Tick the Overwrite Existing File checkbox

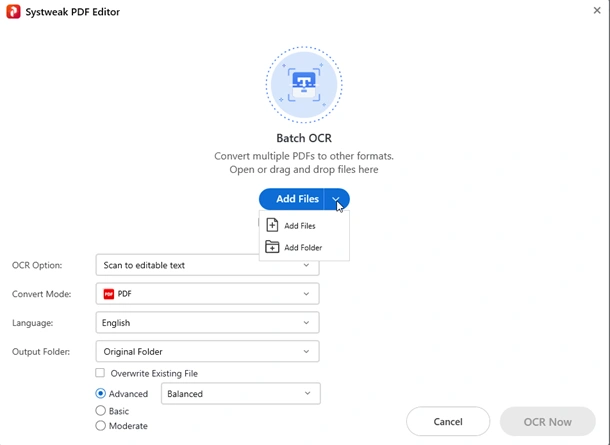[100, 373]
